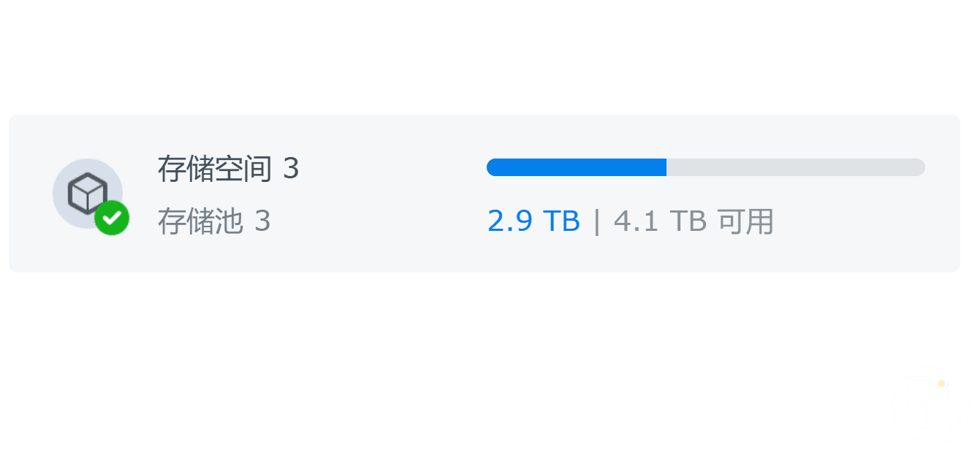Click the blue 2.9 TB used value
Image resolution: width=980 pixels, height=453 pixels.
click(533, 221)
